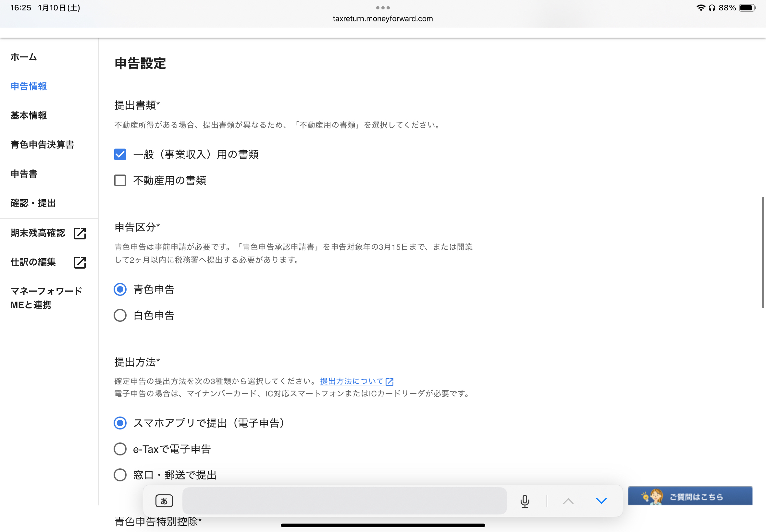The image size is (766, 532).
Task: Choose e-Taxで電子申告 option
Action: 120,449
